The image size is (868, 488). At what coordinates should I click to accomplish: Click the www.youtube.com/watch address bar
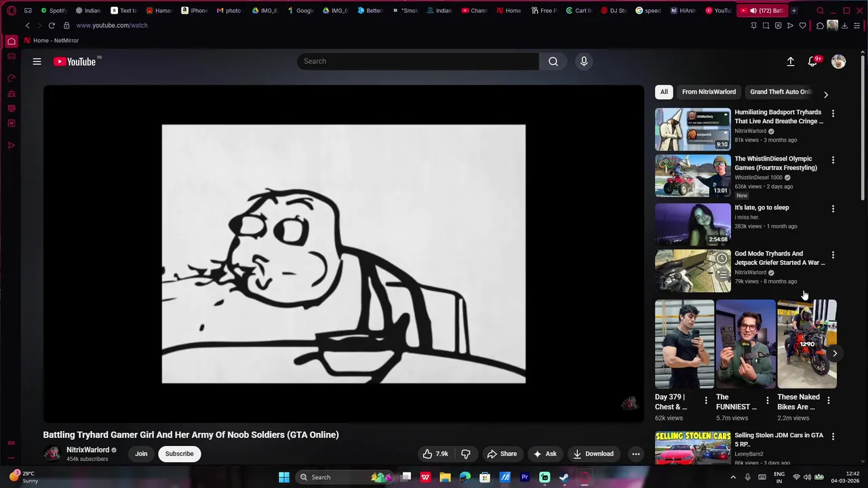[x=112, y=26]
